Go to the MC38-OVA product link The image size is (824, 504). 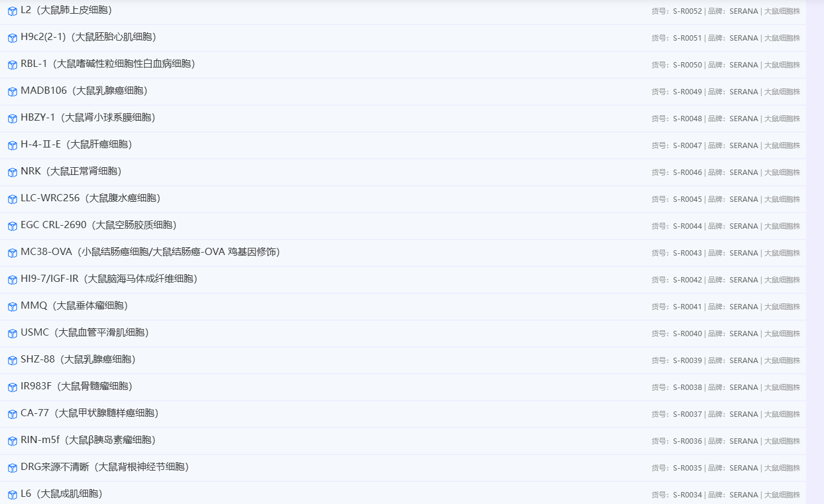[x=150, y=252]
